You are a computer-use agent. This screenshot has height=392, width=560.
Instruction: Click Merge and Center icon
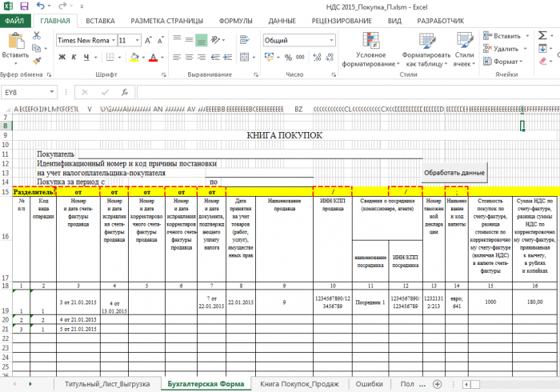pos(245,57)
